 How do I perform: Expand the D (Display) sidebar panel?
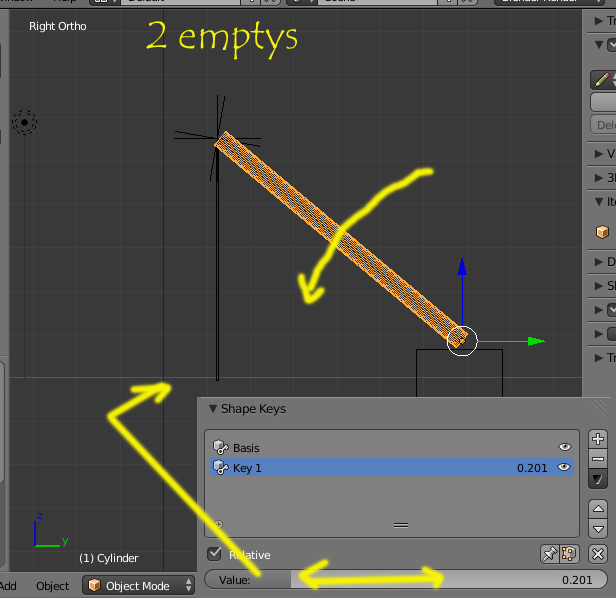coord(598,262)
